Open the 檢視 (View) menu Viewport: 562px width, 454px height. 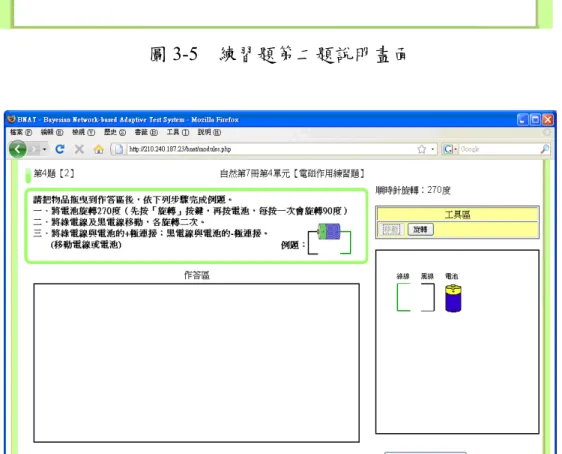point(84,132)
